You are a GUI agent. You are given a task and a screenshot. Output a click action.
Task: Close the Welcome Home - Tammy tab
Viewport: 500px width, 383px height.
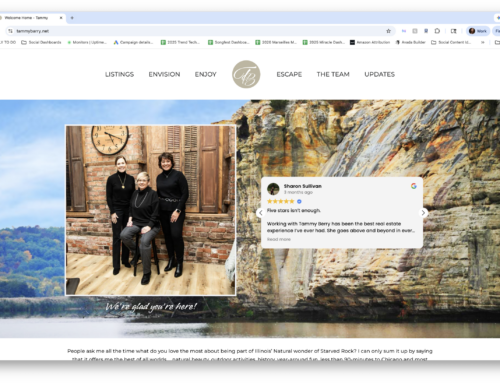click(61, 18)
